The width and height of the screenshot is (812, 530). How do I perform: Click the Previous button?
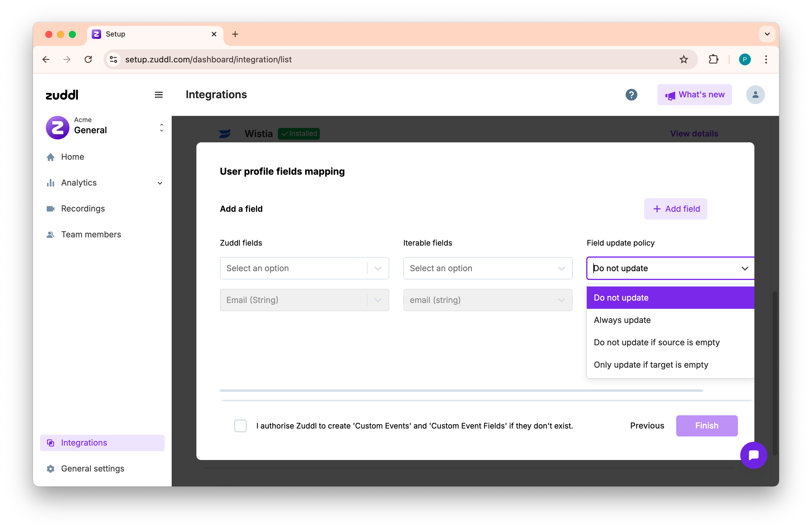point(647,426)
